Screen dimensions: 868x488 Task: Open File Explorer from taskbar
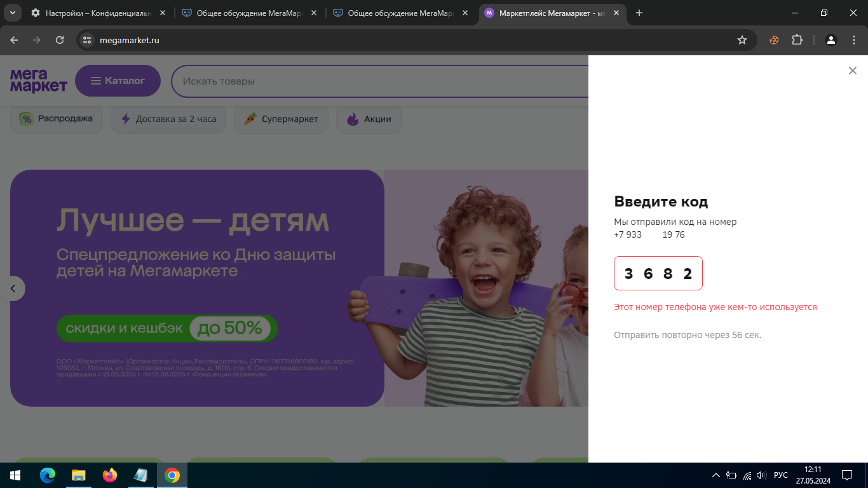(x=79, y=475)
